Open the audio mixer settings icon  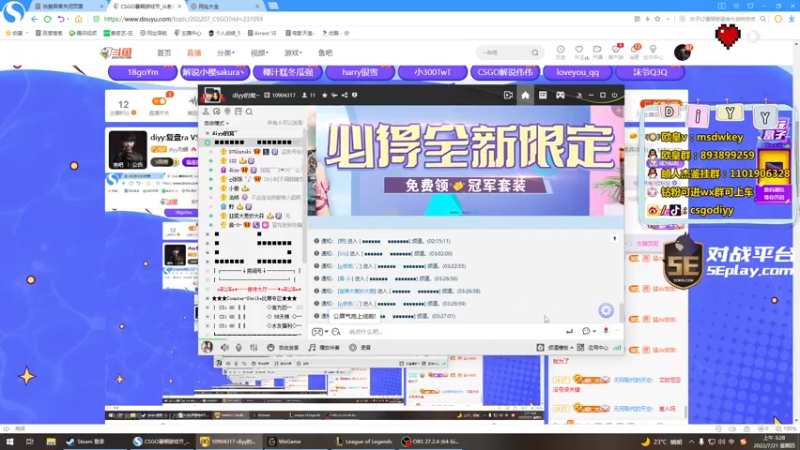pyautogui.click(x=254, y=347)
